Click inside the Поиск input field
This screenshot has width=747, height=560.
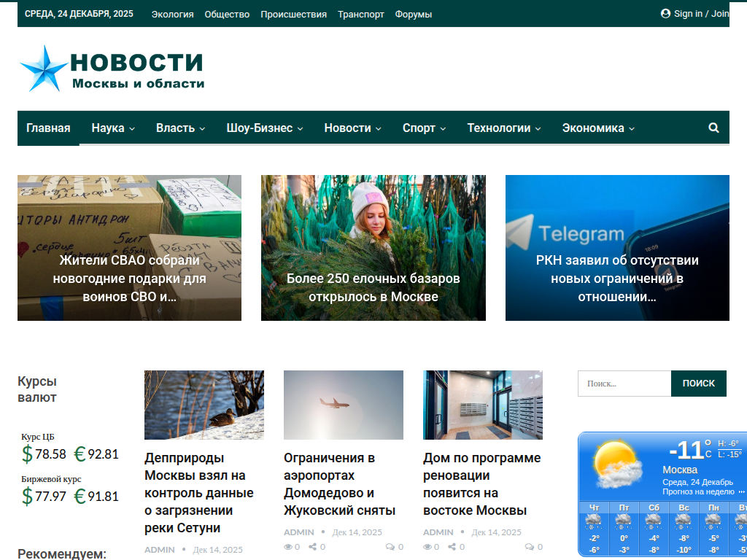point(624,383)
